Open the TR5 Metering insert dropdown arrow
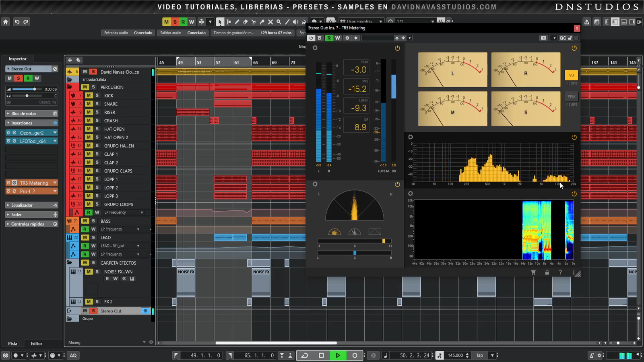 [55, 183]
